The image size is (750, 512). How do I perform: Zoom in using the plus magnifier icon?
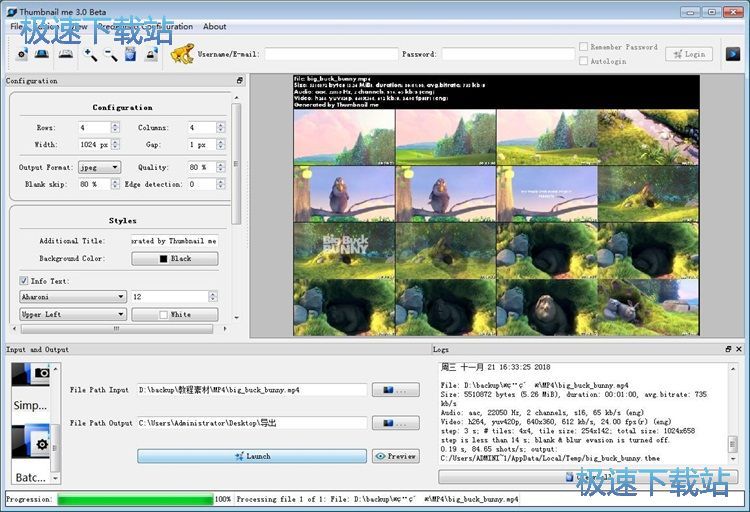[90, 55]
